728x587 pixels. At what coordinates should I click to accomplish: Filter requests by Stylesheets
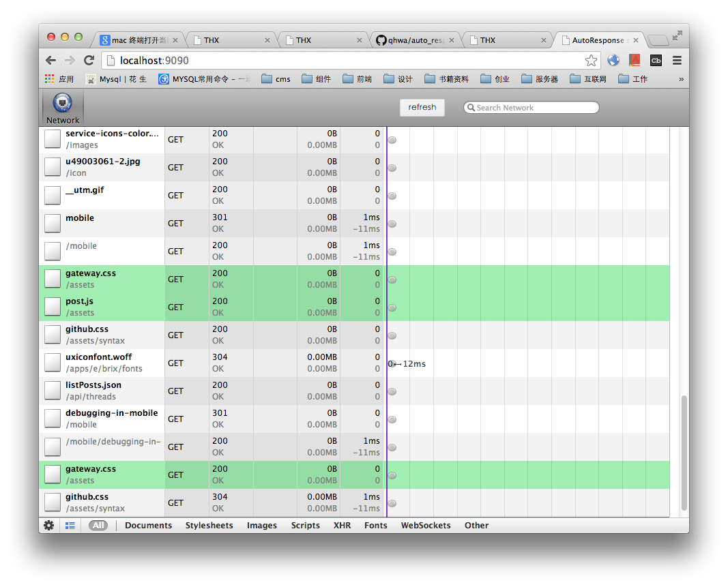pyautogui.click(x=209, y=525)
